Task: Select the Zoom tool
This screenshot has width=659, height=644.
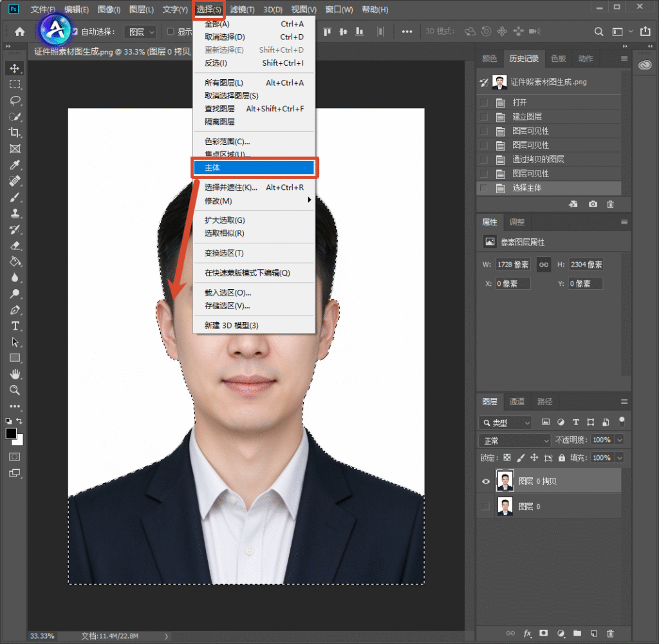Action: tap(15, 390)
